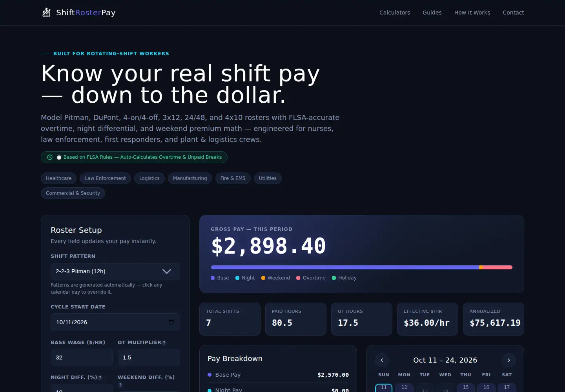Show Weekend Diff. help tooltip icon
Screen dimensions: 565x392
(120, 385)
